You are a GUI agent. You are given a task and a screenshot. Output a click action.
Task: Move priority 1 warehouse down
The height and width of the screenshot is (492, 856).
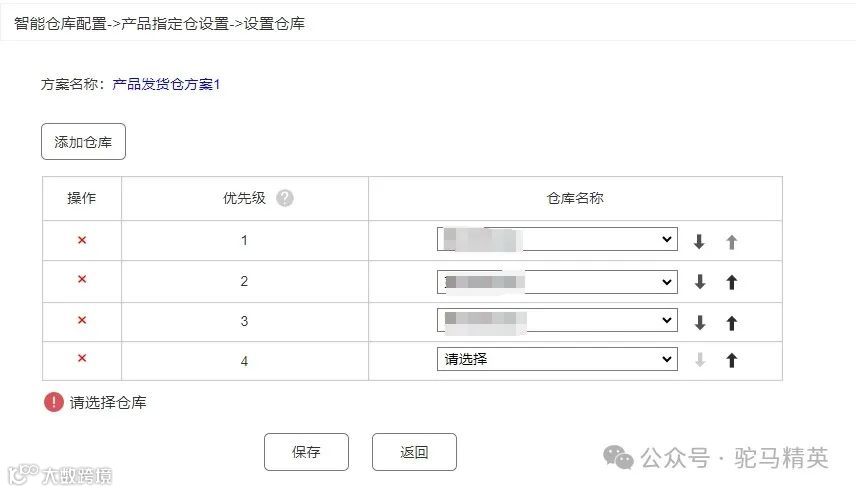pos(699,241)
